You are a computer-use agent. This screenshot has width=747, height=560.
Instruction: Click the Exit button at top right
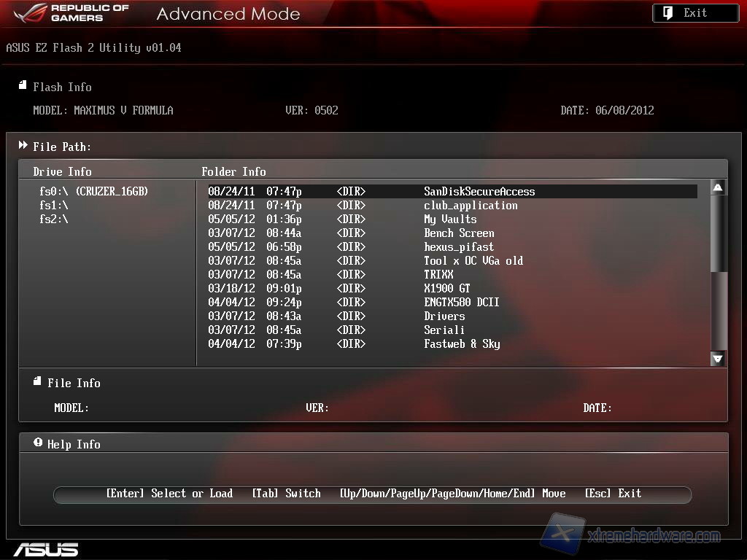pos(695,13)
